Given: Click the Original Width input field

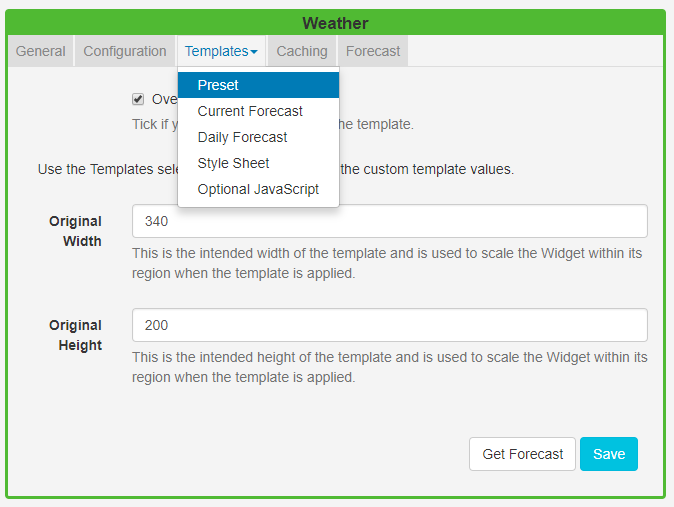Looking at the screenshot, I should click(389, 221).
